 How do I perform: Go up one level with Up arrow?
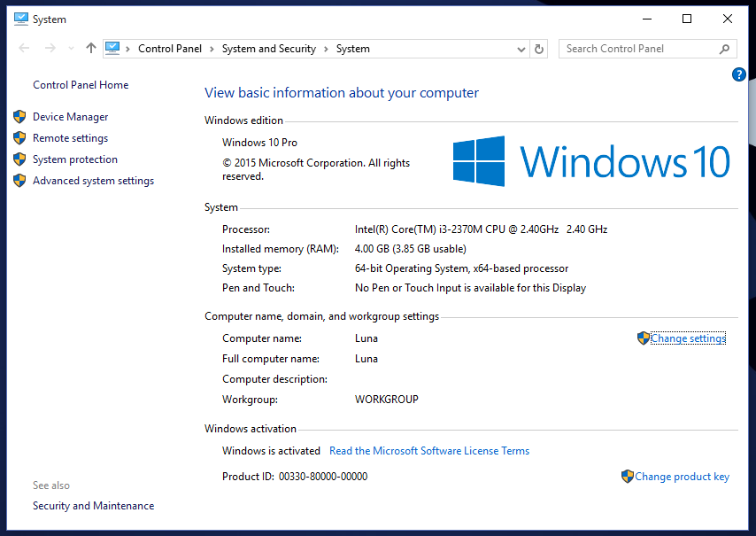(90, 48)
